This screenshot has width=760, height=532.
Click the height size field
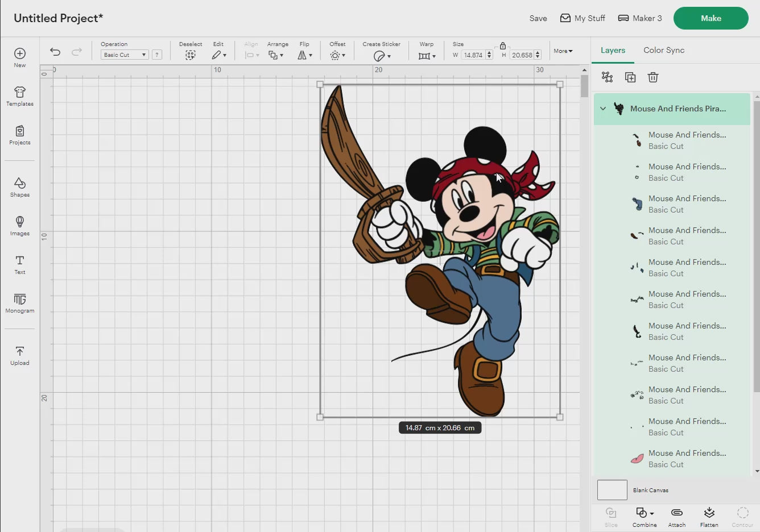(x=522, y=55)
